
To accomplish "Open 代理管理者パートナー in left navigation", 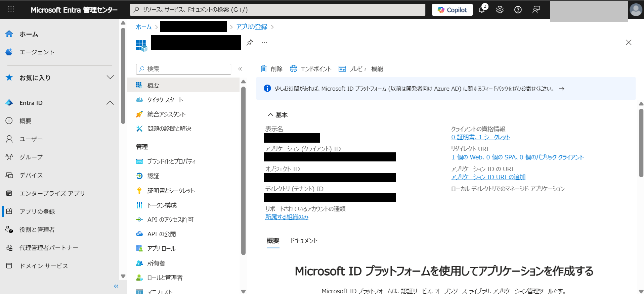I will coord(49,248).
